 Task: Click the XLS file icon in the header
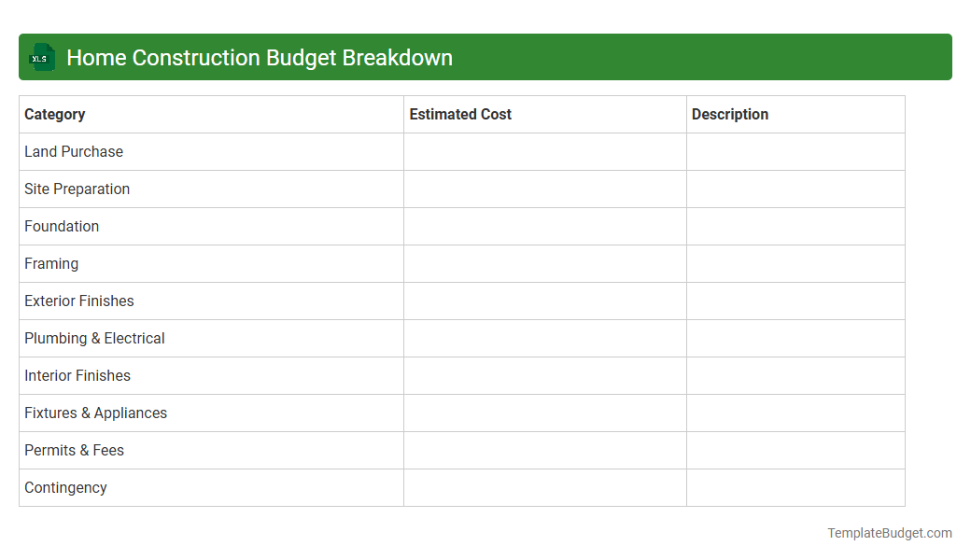41,57
